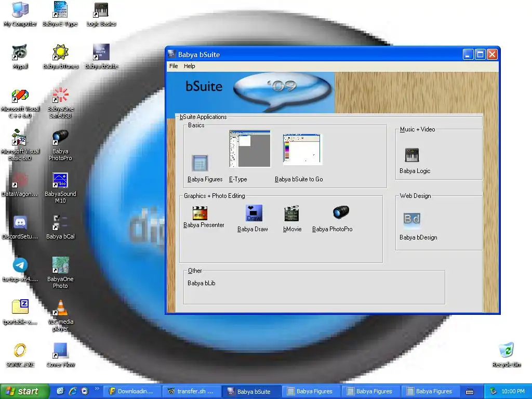Select Babya PhotoPro desktop shortcut

60,145
